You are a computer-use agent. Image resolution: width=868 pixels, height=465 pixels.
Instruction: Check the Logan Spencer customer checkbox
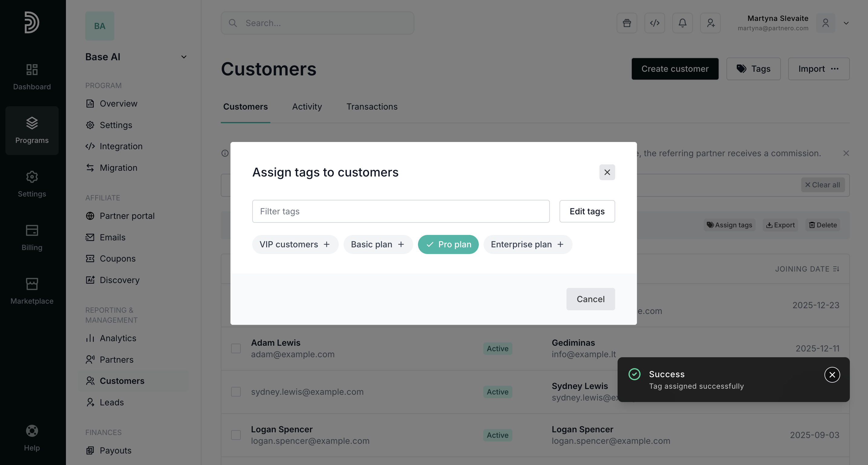coord(236,435)
